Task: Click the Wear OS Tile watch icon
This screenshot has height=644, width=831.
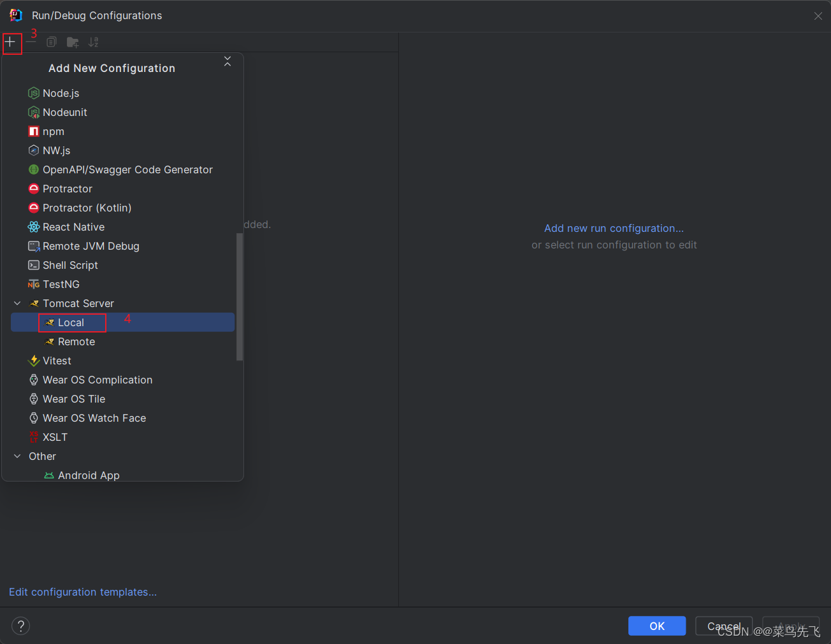Action: 34,399
